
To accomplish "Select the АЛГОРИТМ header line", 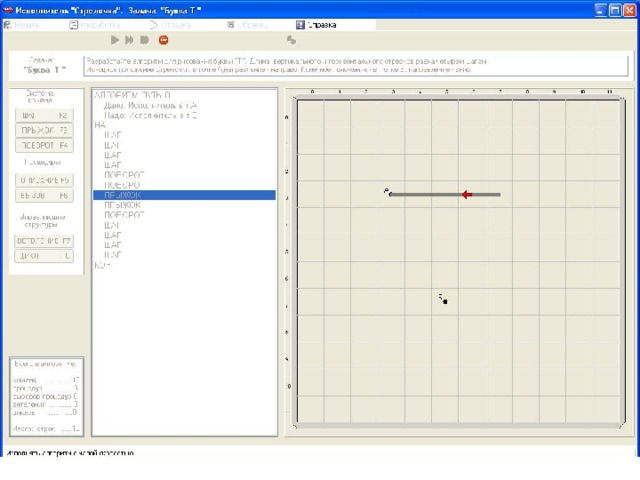I will [132, 95].
